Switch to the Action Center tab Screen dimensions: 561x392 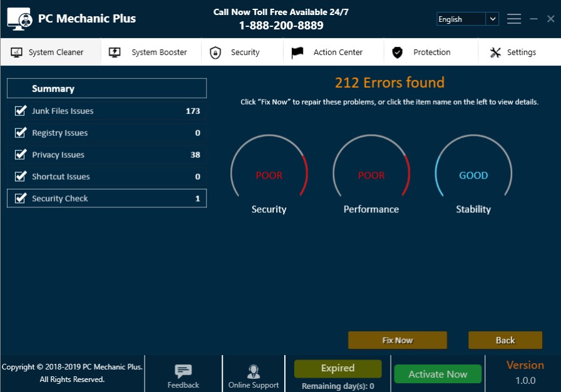tap(337, 53)
